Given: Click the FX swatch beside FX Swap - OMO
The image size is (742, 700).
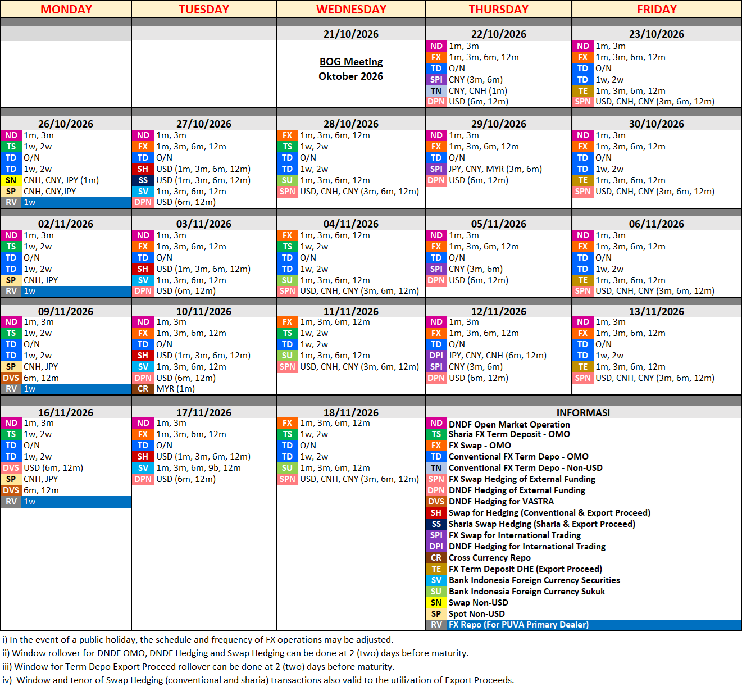Looking at the screenshot, I should click(436, 446).
